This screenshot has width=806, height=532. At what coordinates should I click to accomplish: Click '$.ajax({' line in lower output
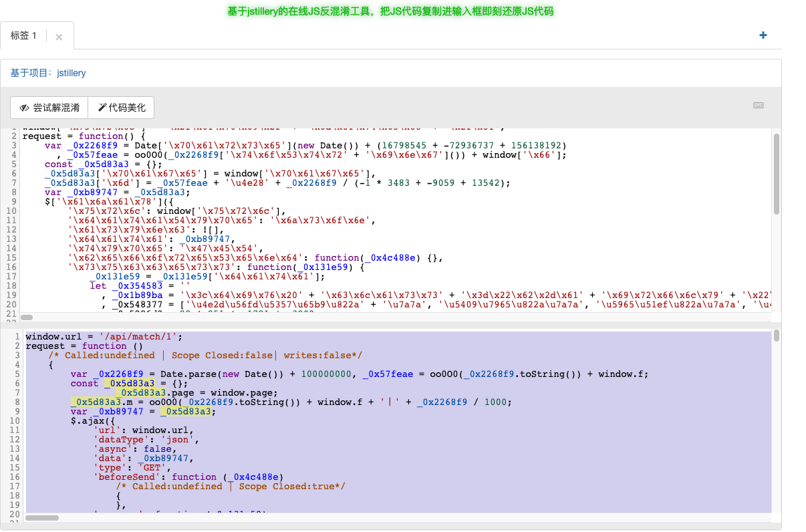click(93, 420)
